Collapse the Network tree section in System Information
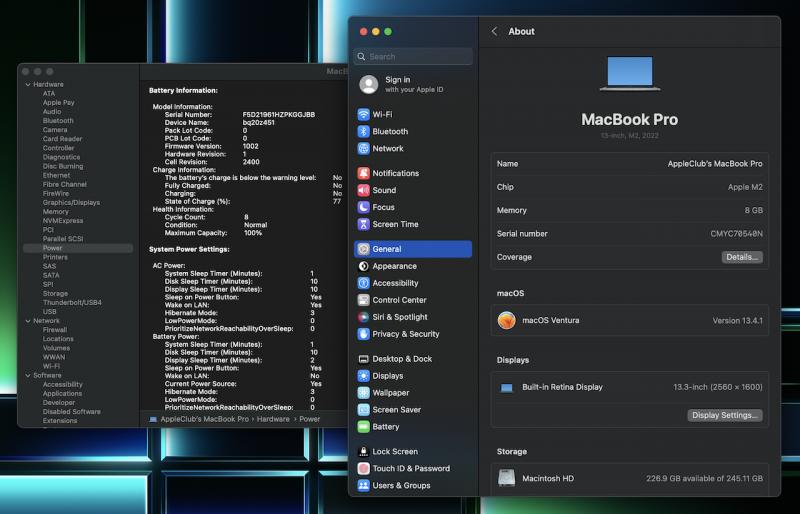This screenshot has width=800, height=514. click(x=28, y=321)
